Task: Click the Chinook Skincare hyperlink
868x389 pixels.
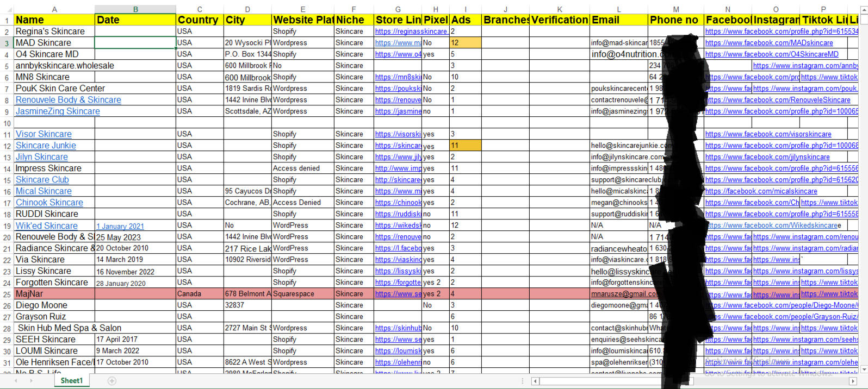Action: 49,203
